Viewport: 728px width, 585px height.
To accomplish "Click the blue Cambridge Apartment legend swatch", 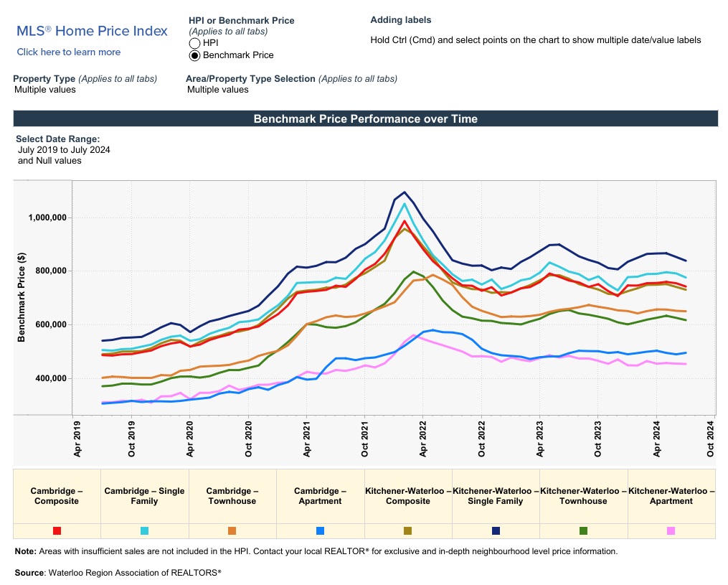I will (320, 530).
